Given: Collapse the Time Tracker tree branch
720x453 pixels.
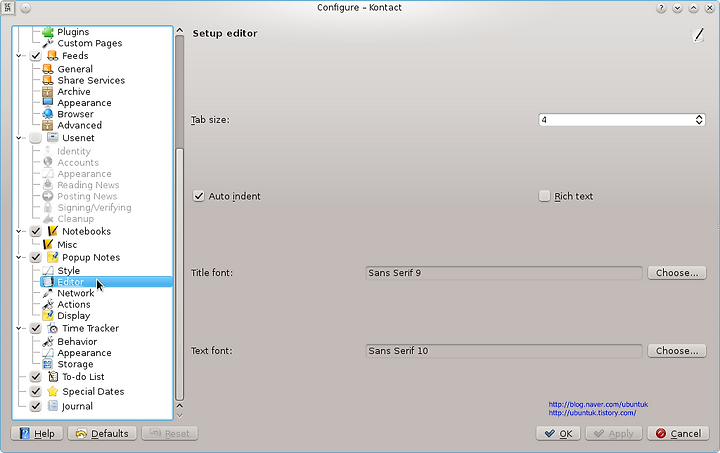Looking at the screenshot, I should point(19,328).
